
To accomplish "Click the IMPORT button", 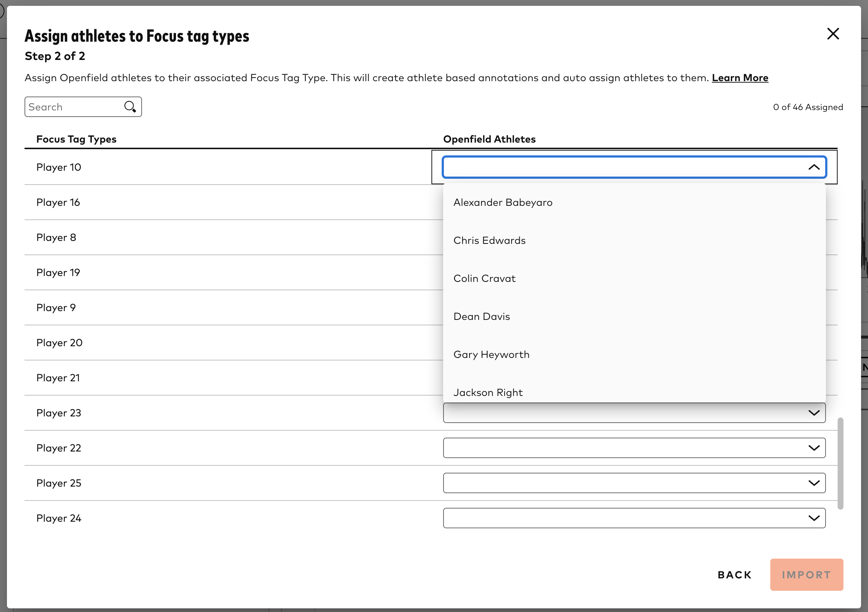I will [x=807, y=575].
